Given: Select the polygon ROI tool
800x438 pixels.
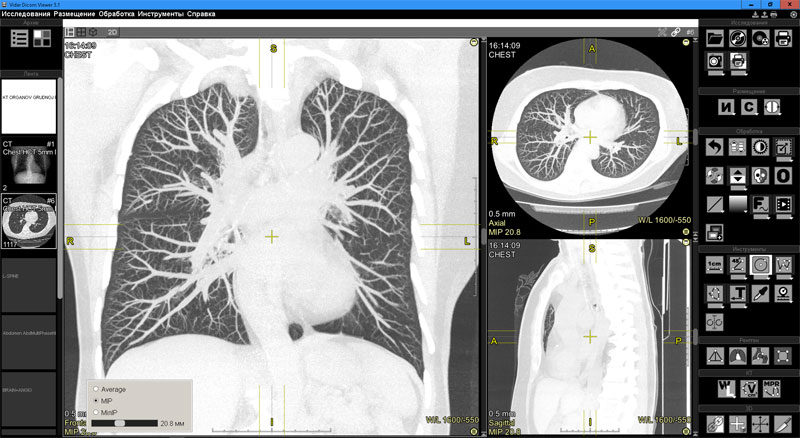Looking at the screenshot, I should (x=715, y=294).
